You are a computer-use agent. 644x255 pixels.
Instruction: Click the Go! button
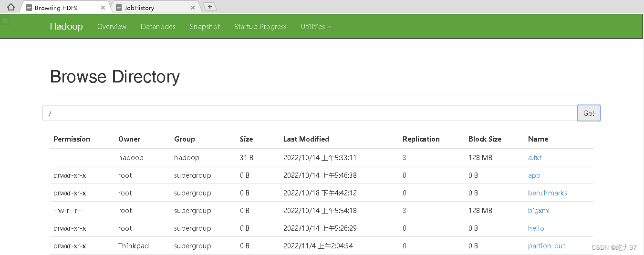coord(589,113)
